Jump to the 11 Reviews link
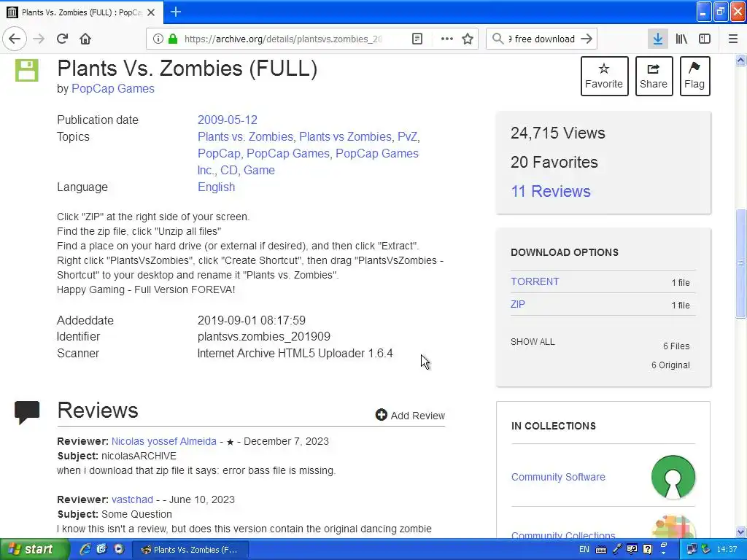Image resolution: width=747 pixels, height=560 pixels. tap(551, 192)
